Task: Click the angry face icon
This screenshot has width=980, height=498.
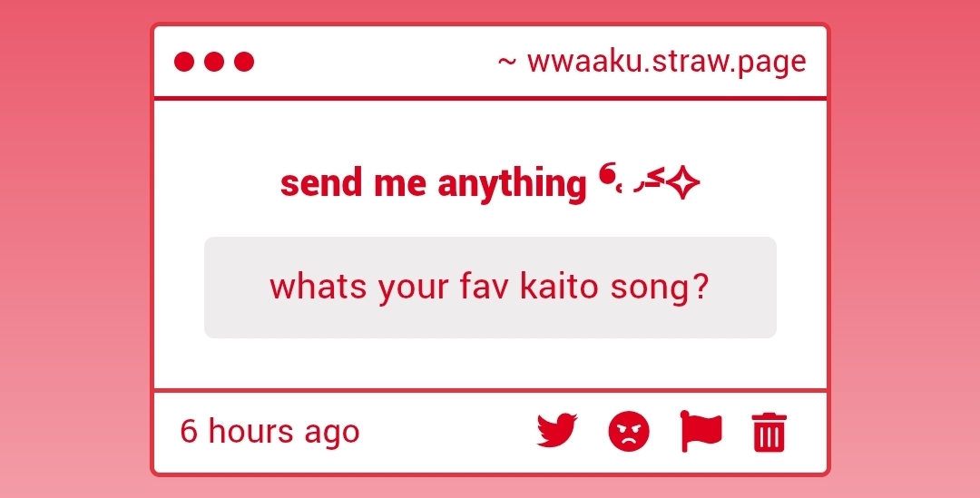Action: pos(629,431)
